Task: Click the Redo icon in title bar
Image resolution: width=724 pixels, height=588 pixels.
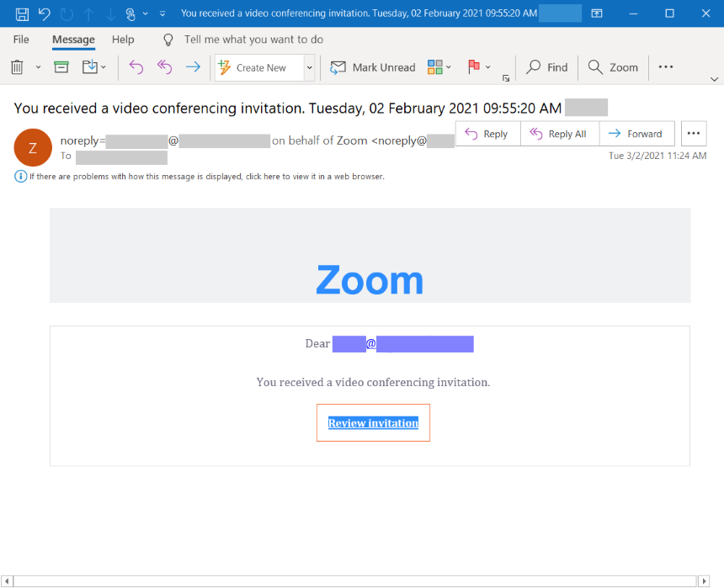Action: (x=67, y=13)
